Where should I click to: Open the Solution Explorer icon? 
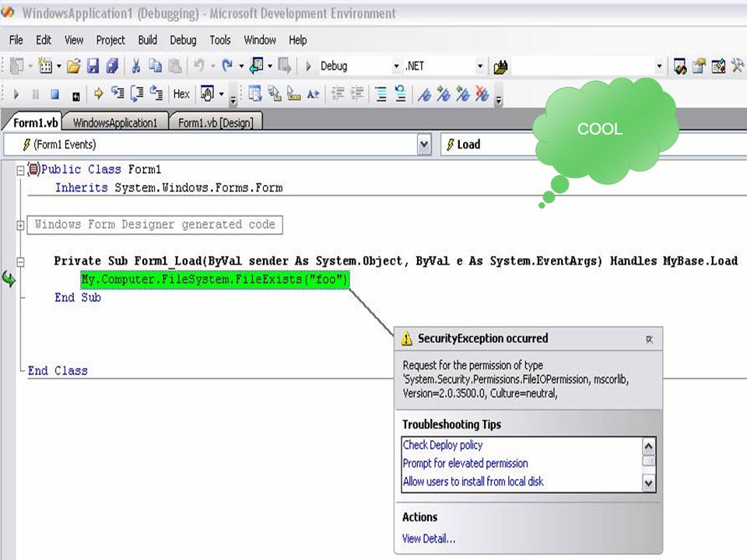click(x=680, y=66)
